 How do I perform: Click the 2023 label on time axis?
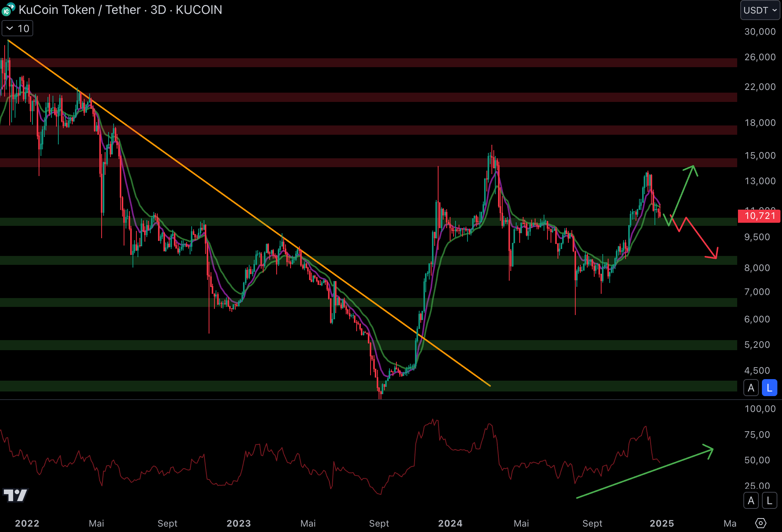[238, 523]
